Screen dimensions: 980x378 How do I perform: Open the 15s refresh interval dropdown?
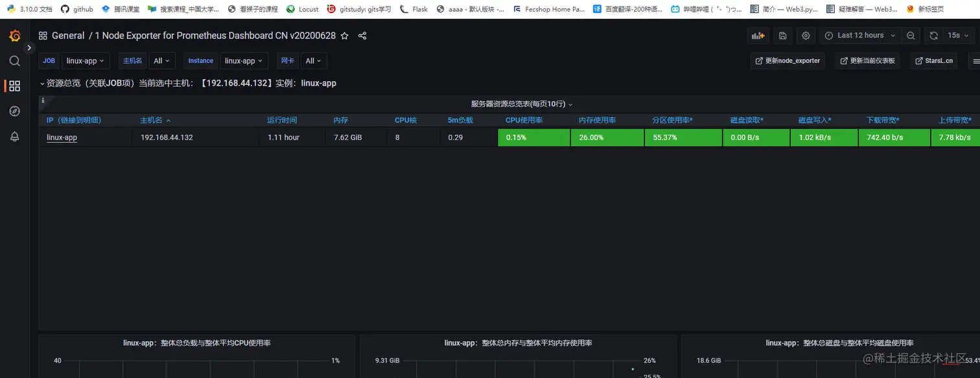[957, 36]
